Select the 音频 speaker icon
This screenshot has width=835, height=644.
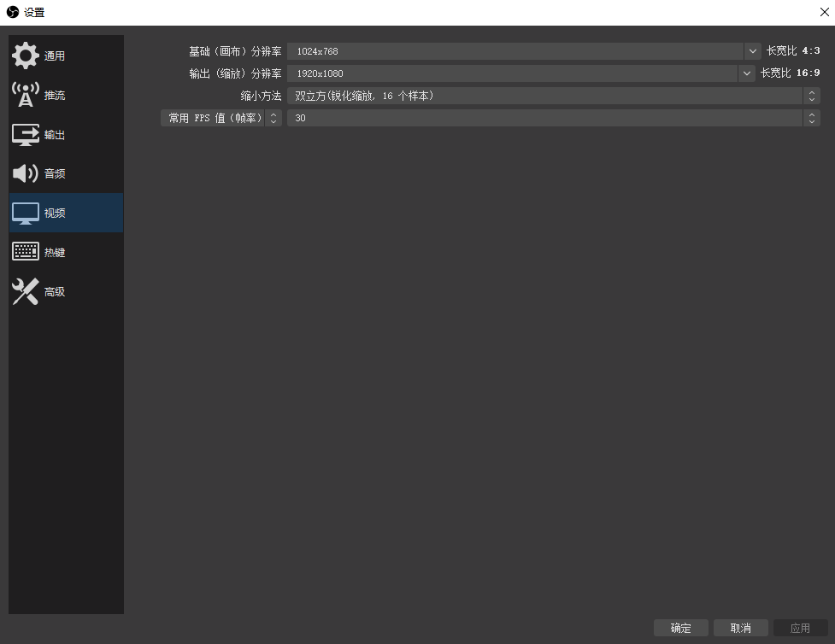click(x=25, y=173)
